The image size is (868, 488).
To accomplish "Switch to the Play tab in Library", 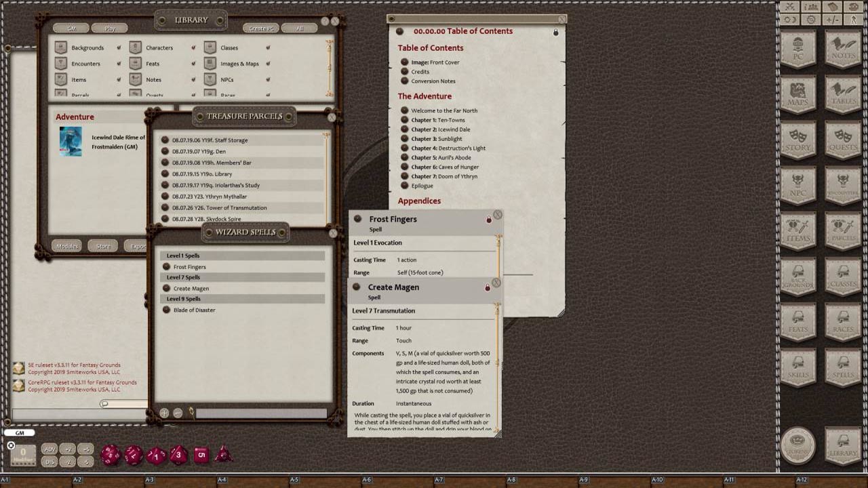I will click(109, 28).
